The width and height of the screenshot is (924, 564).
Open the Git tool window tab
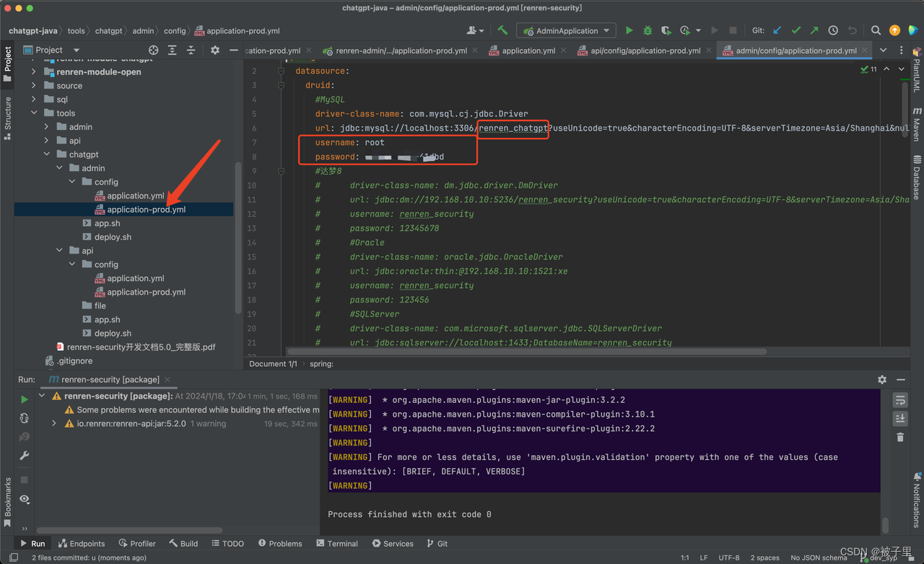[437, 543]
